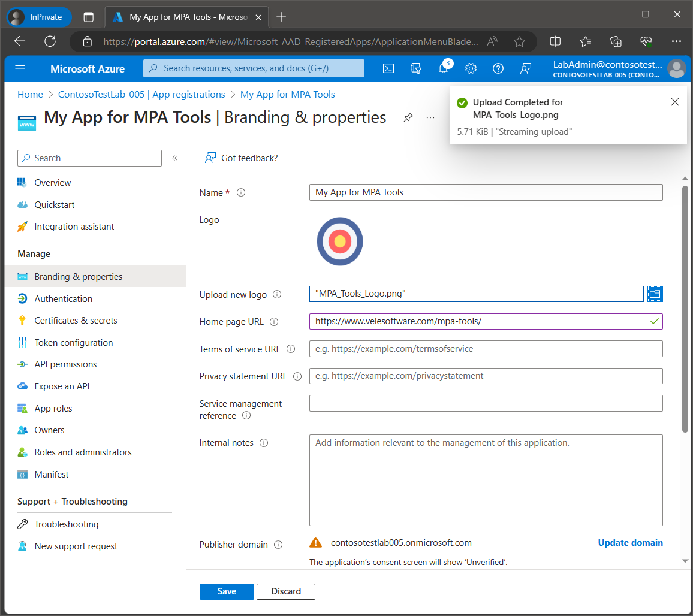This screenshot has height=616, width=693.
Task: Open browser Favorites list
Action: 586,41
